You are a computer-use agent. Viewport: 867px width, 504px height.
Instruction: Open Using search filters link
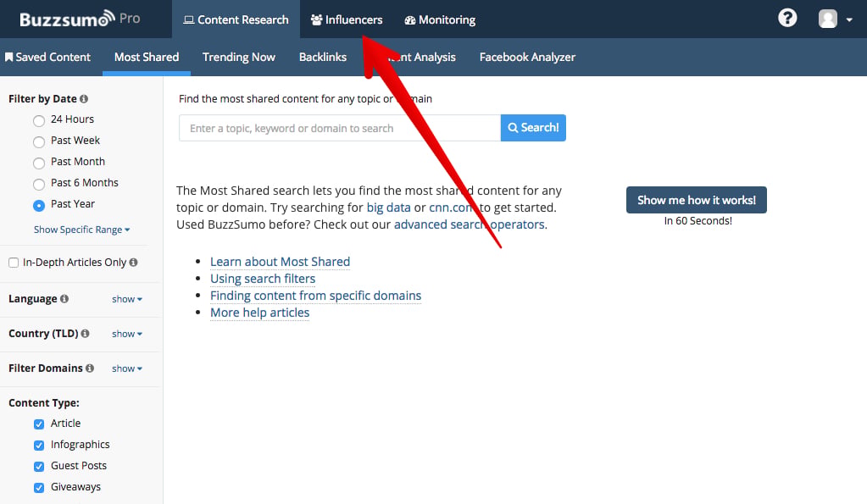[263, 279]
